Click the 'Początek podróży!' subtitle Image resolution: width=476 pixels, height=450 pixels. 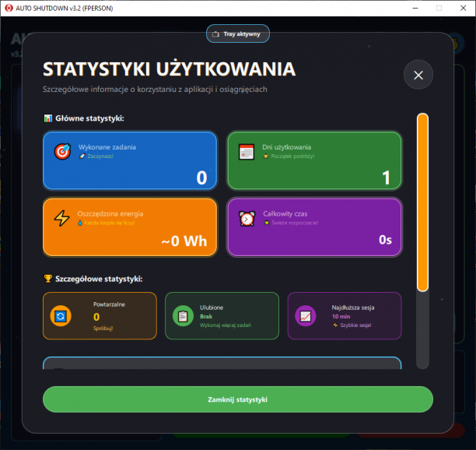[292, 156]
